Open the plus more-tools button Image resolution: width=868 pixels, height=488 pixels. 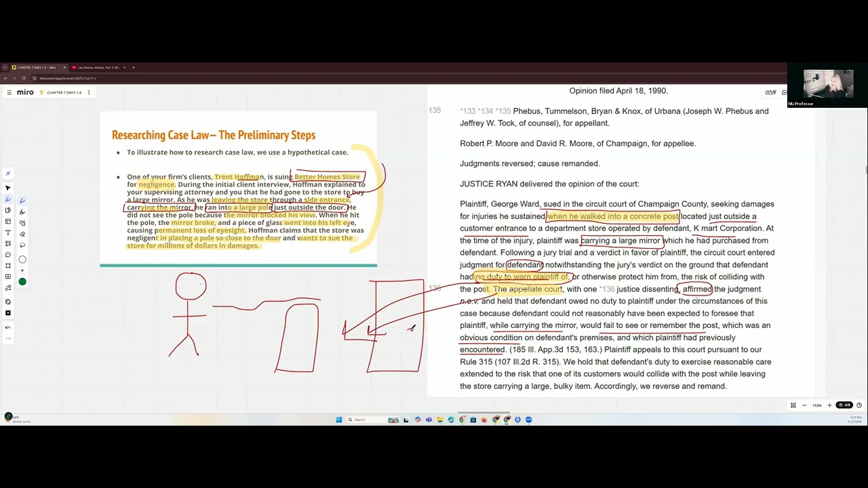point(8,312)
